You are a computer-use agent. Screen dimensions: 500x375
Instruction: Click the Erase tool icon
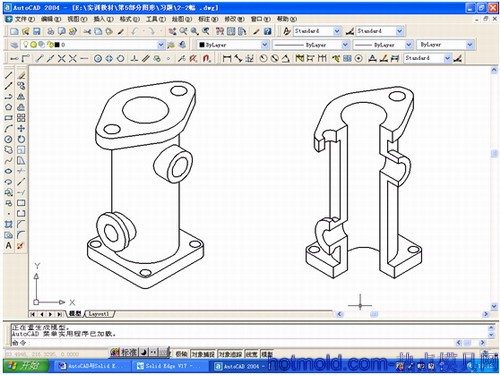(21, 75)
